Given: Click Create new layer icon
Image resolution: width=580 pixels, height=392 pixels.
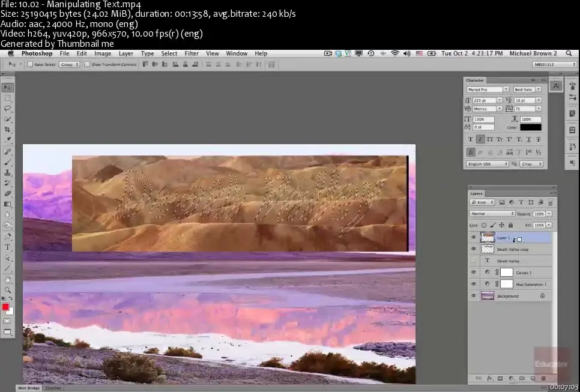Looking at the screenshot, I should pos(533,378).
